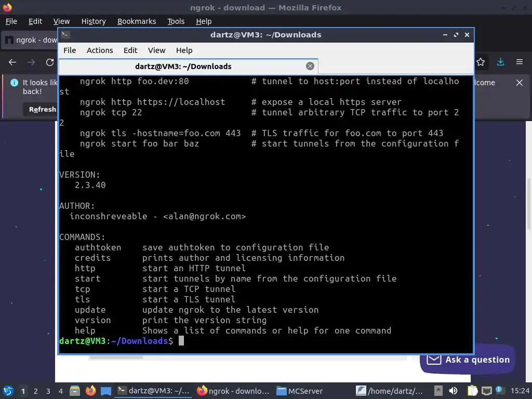
Task: Open the file manager taskbar launcher
Action: point(75,391)
